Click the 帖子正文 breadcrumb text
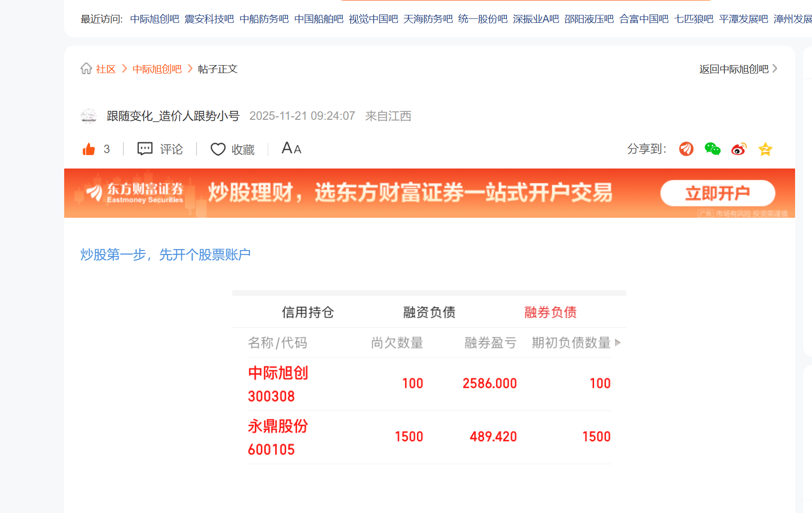 coord(218,69)
